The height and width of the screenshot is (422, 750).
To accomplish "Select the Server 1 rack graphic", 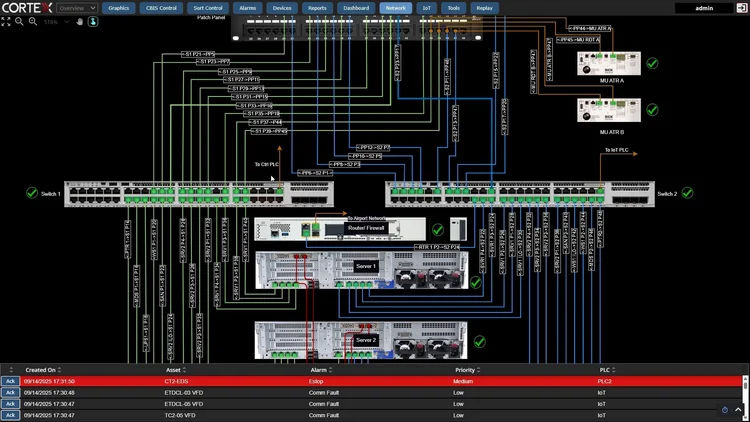I will 362,270.
